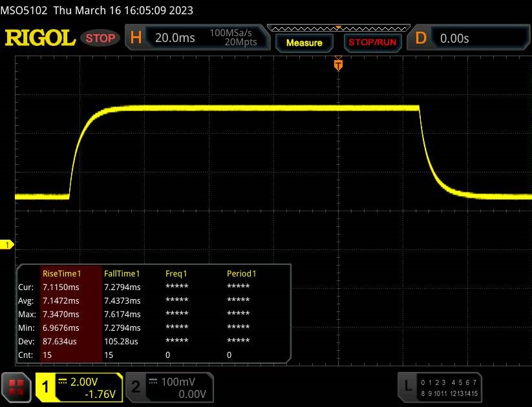The image size is (532, 407).
Task: Open the function navigation grid icon
Action: [x=16, y=388]
